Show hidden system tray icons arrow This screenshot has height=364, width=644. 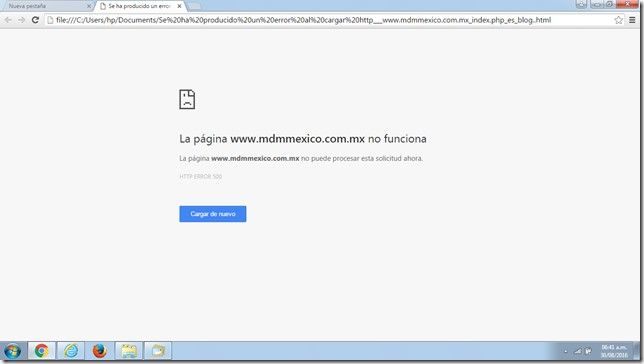coord(566,351)
